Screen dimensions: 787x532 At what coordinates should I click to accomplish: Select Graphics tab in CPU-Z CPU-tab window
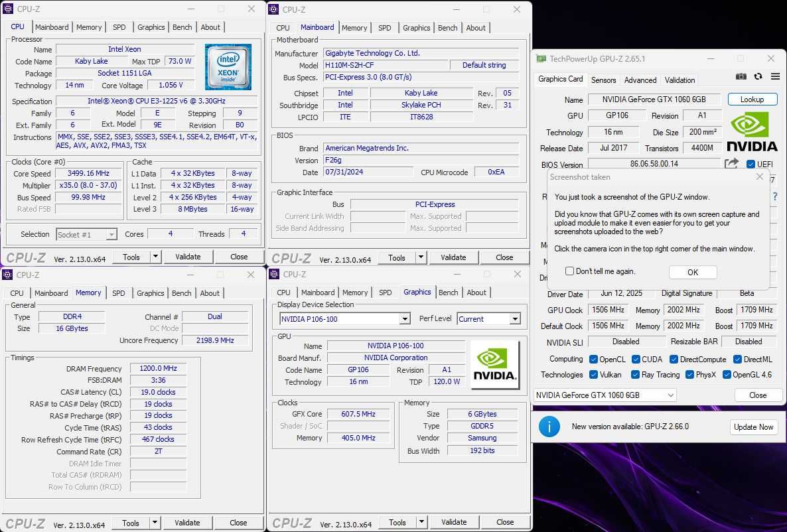151,27
